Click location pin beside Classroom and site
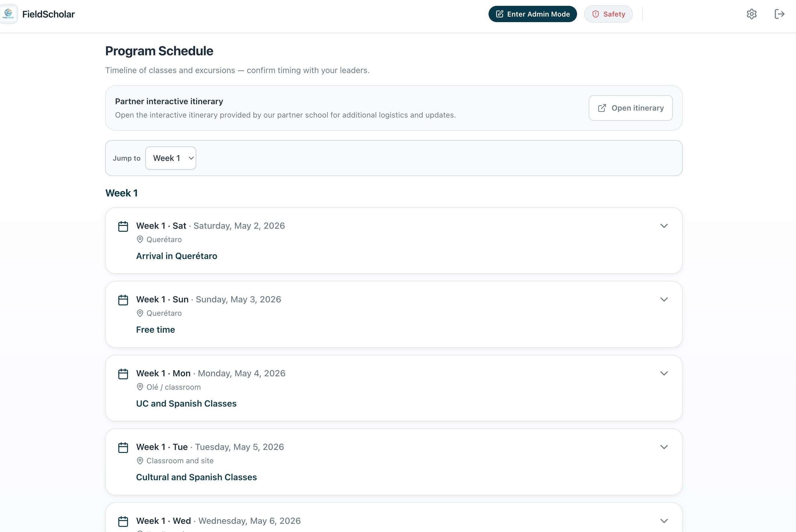This screenshot has width=796, height=532. pos(140,461)
